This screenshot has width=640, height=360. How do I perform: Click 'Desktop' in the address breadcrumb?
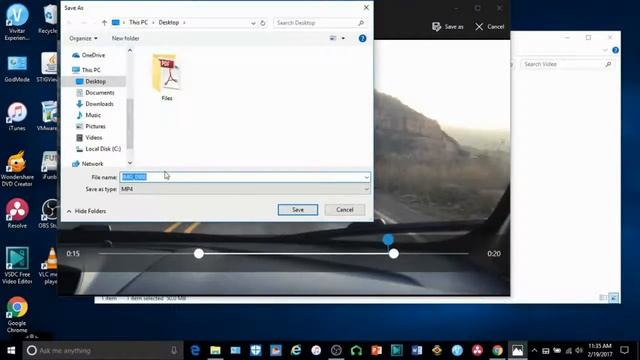169,22
